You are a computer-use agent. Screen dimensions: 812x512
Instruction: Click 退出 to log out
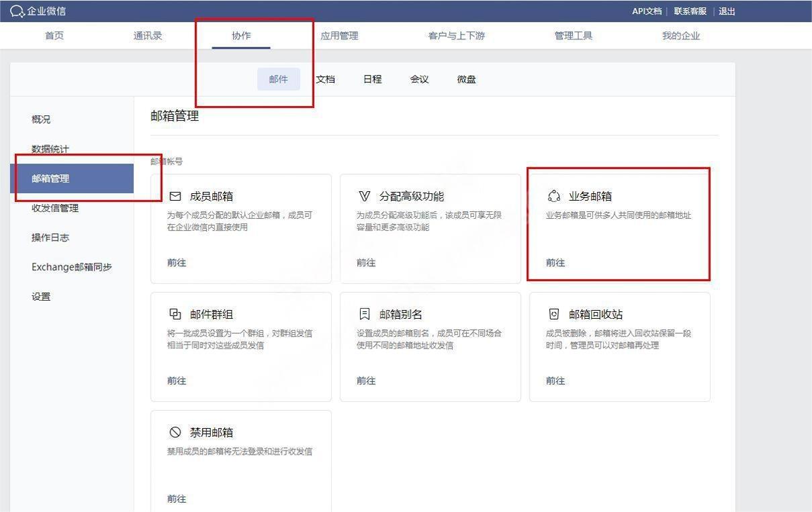pos(727,11)
